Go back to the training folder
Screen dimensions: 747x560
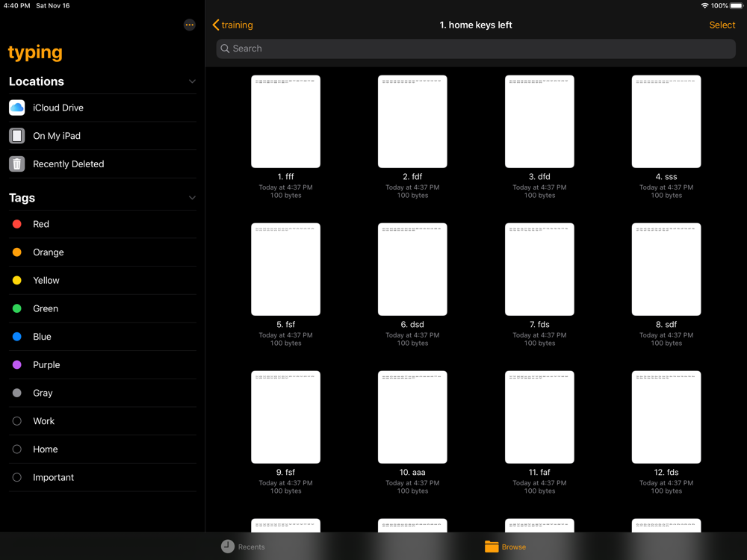[x=232, y=25]
